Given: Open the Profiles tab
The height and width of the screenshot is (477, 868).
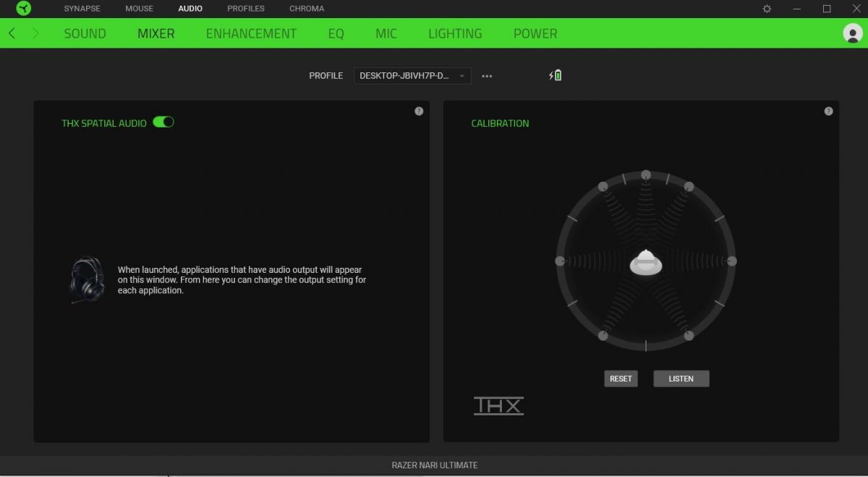Looking at the screenshot, I should 246,9.
